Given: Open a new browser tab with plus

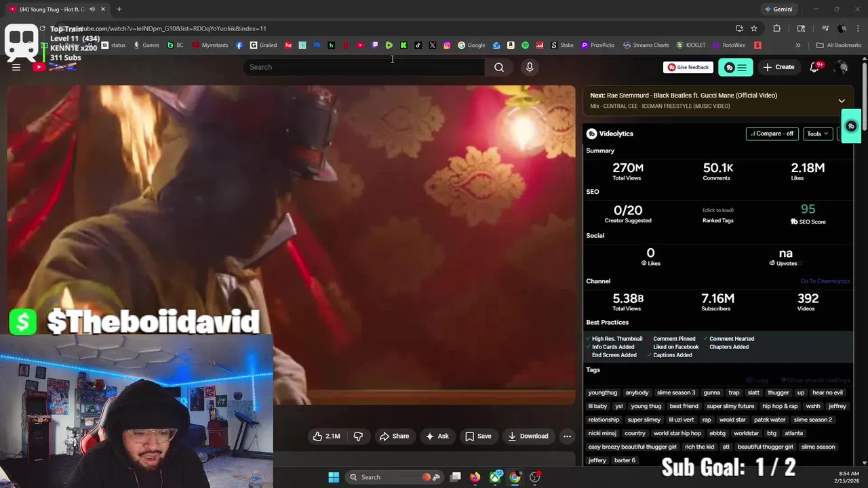Looking at the screenshot, I should 119,9.
